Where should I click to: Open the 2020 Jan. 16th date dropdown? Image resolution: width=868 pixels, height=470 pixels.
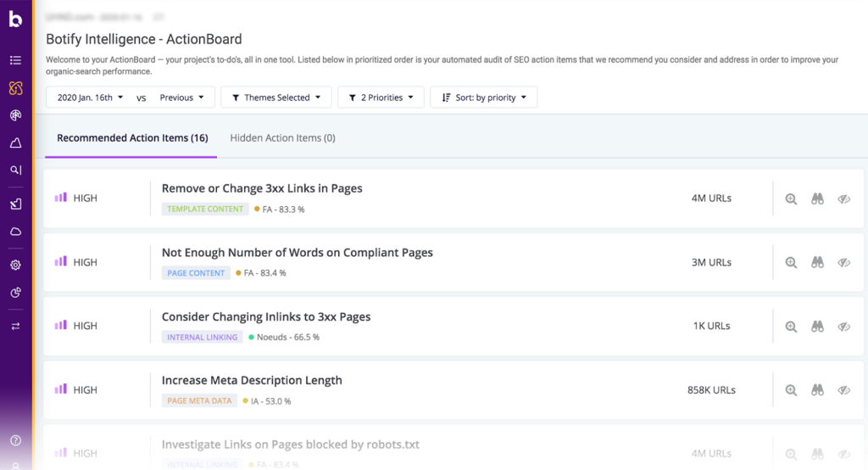coord(90,98)
